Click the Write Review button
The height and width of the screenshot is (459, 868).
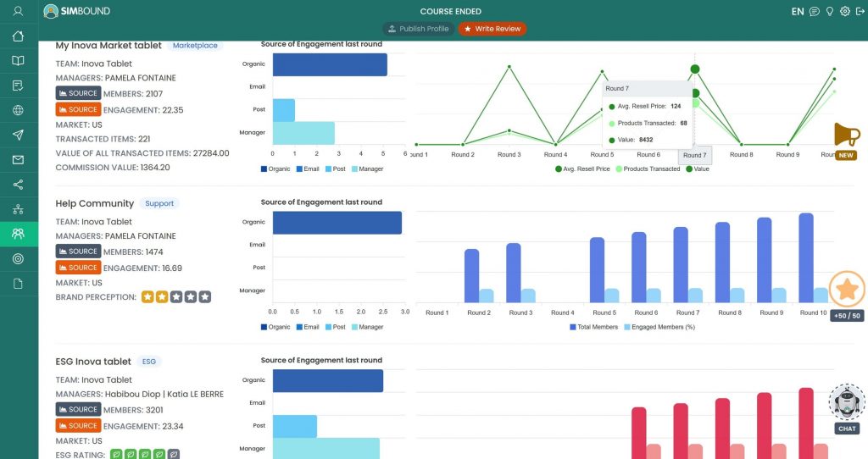pyautogui.click(x=492, y=29)
